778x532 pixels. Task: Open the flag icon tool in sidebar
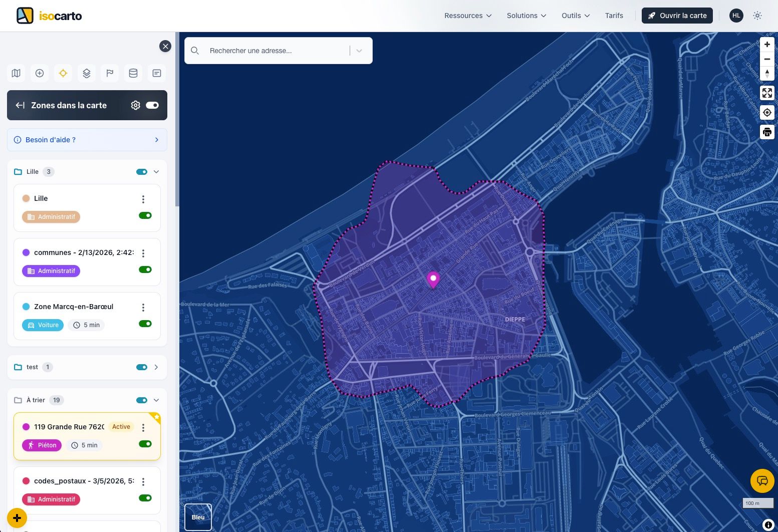[110, 73]
